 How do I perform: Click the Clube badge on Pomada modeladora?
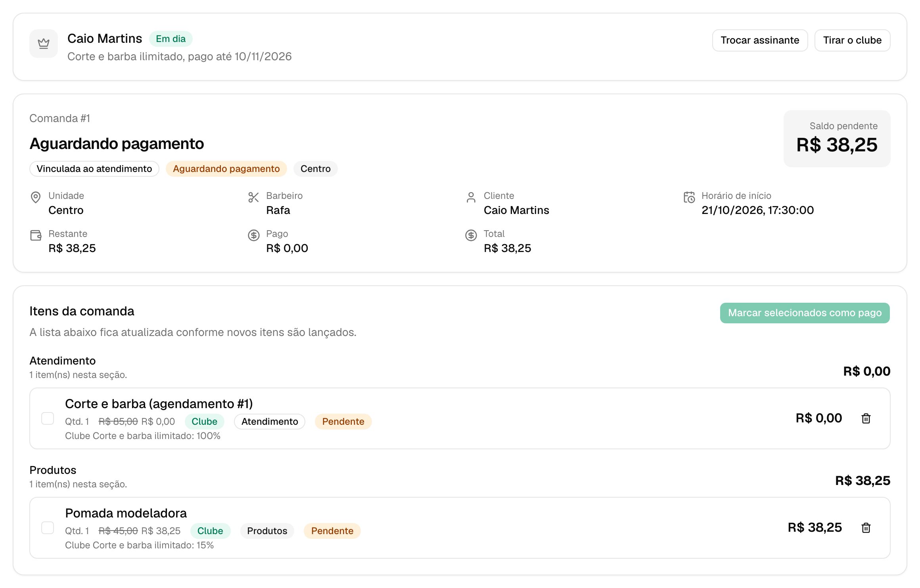(210, 531)
